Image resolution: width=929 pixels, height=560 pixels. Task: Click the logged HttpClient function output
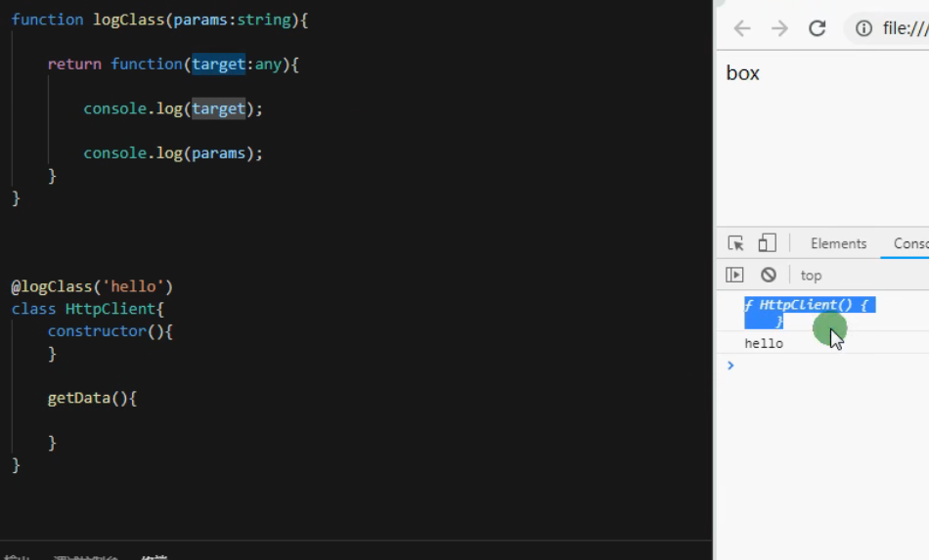(x=810, y=313)
